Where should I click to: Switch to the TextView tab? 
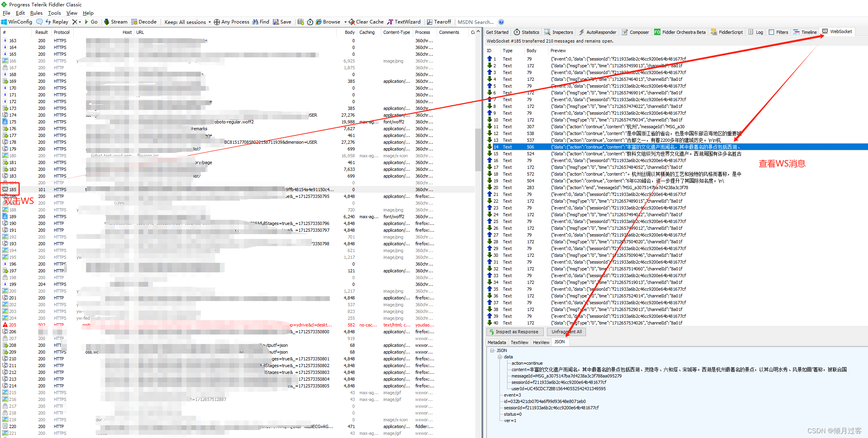pyautogui.click(x=519, y=342)
